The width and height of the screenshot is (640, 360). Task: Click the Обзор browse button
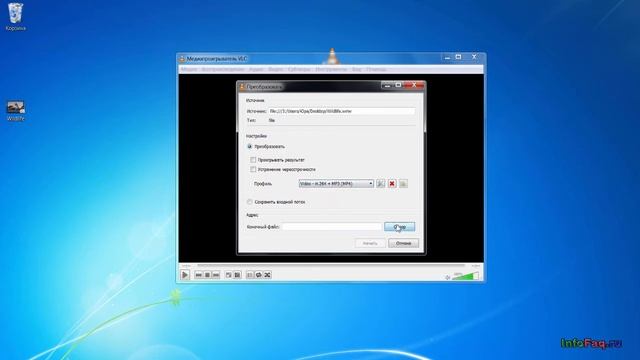400,227
